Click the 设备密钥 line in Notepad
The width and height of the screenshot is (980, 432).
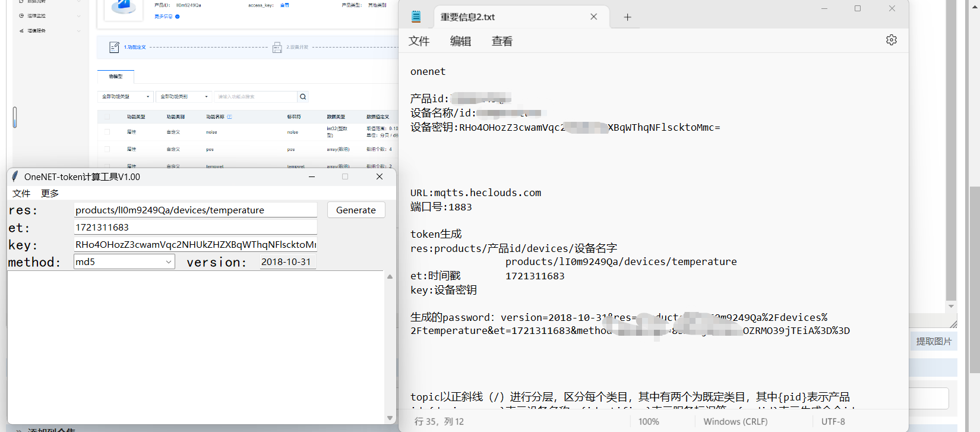[x=565, y=127]
